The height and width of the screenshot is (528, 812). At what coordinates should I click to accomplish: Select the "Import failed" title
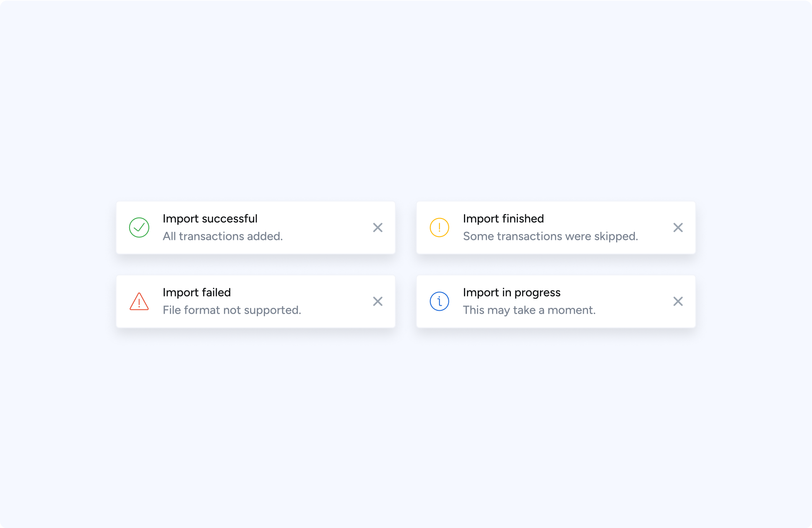(197, 293)
